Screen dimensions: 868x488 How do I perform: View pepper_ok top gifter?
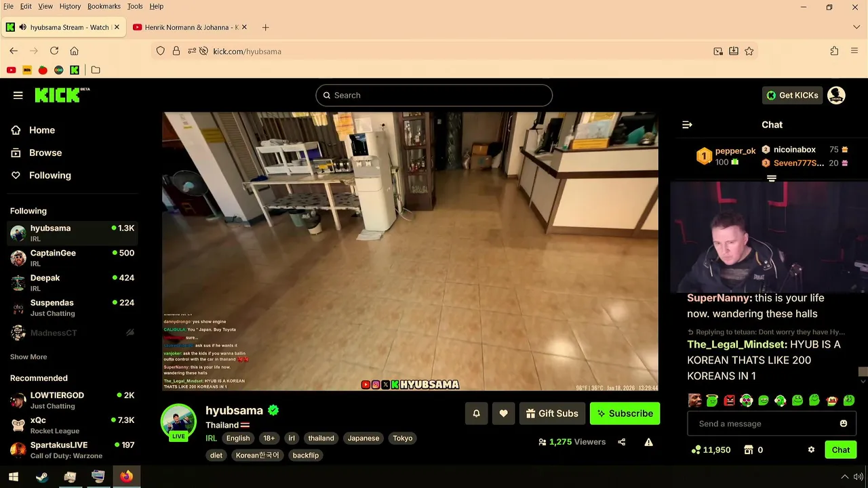coord(726,157)
